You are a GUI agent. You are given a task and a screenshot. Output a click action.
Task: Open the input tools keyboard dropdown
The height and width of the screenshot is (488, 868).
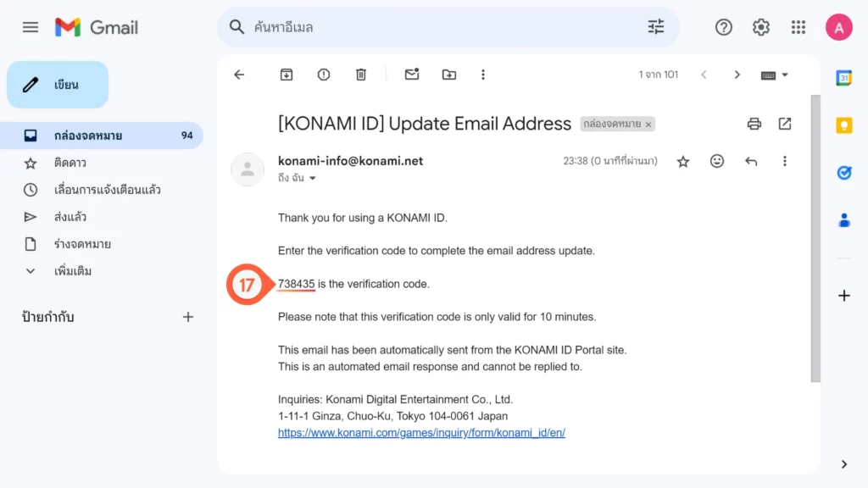tap(775, 75)
